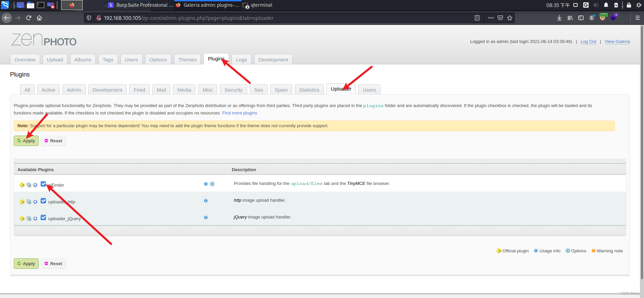Image resolution: width=644 pixels, height=298 pixels.
Task: Open the View Galeria link
Action: tap(617, 42)
